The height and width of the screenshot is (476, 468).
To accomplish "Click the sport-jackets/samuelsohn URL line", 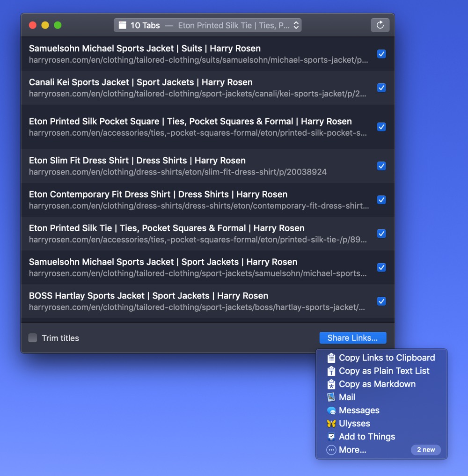I will tap(198, 273).
